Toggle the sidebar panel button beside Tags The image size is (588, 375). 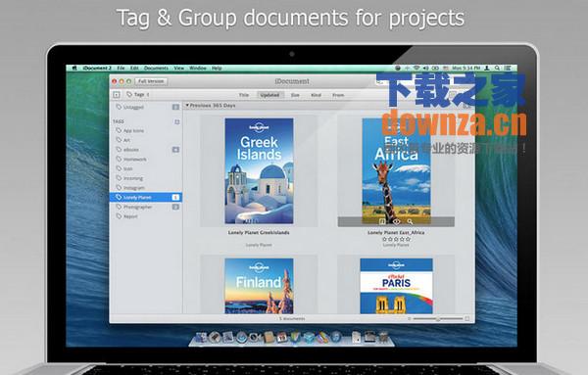[x=117, y=95]
